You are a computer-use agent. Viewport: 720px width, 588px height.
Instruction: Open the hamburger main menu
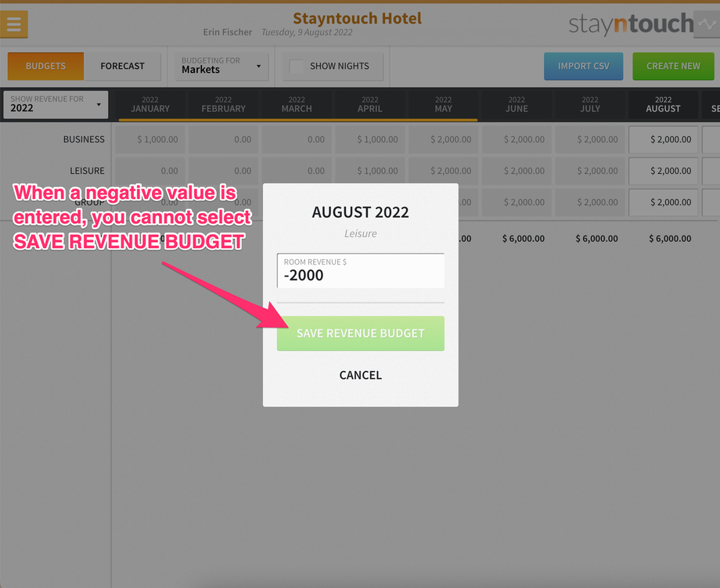(14, 24)
